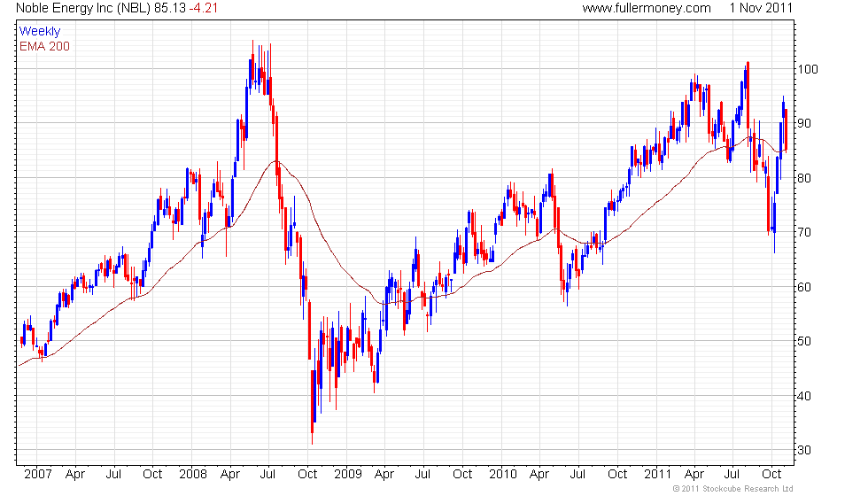The image size is (868, 496).
Task: Click the blue Weekly label
Action: coord(39,32)
